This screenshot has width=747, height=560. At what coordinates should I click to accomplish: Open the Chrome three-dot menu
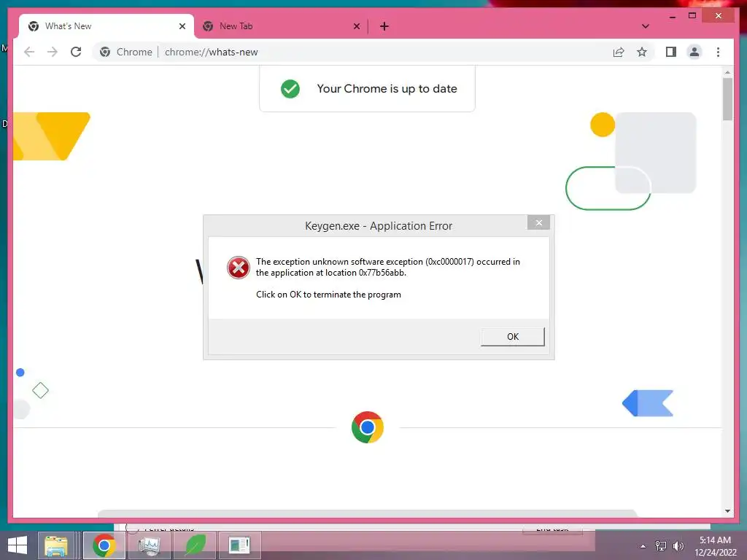[718, 52]
